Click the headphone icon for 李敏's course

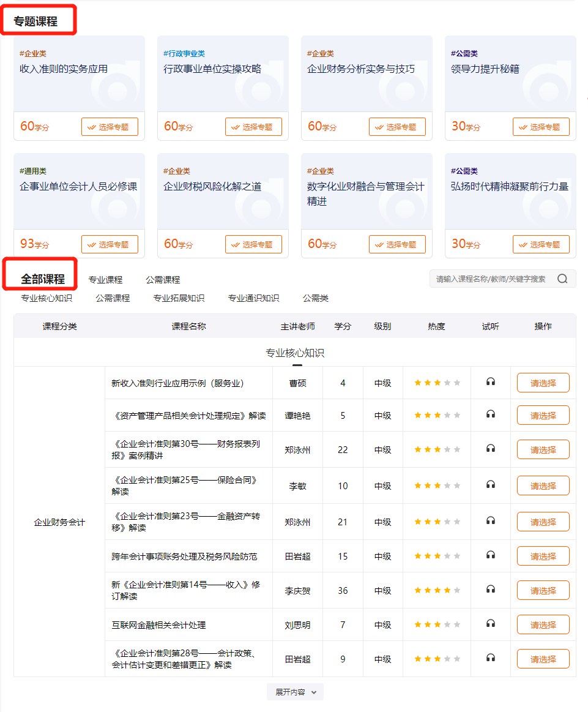[490, 485]
